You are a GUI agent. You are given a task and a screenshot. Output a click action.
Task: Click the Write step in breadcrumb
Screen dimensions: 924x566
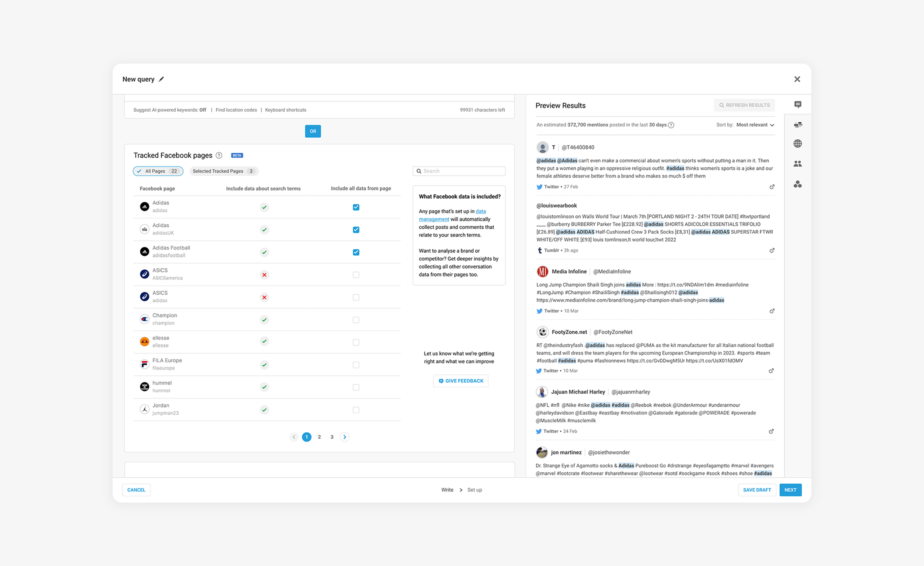pyautogui.click(x=447, y=490)
